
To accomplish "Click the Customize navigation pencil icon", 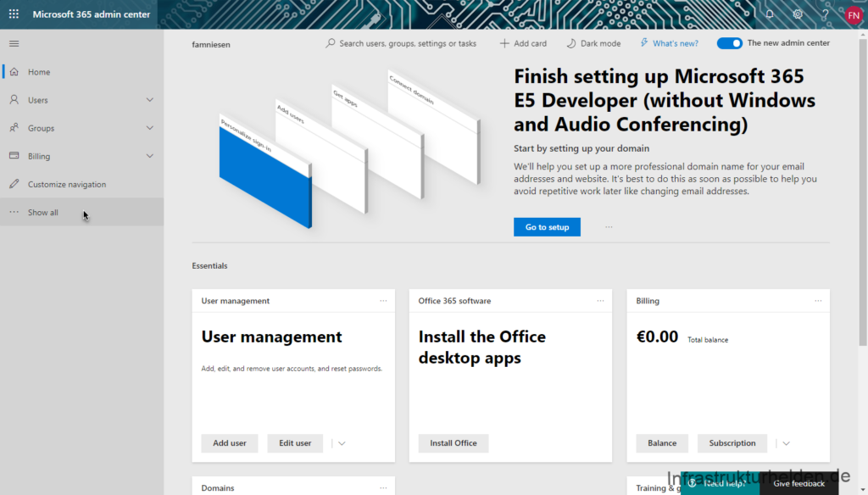I will click(x=14, y=184).
